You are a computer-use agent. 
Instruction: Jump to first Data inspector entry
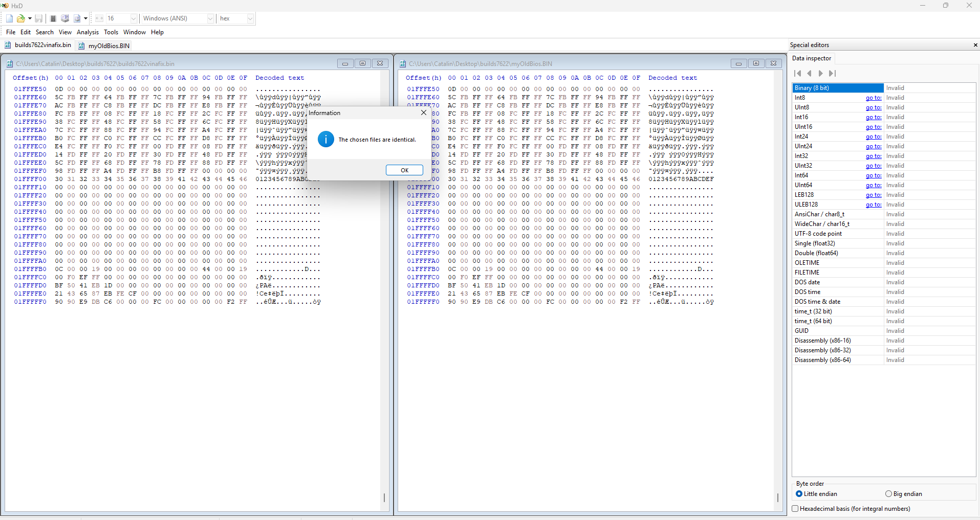(x=798, y=73)
